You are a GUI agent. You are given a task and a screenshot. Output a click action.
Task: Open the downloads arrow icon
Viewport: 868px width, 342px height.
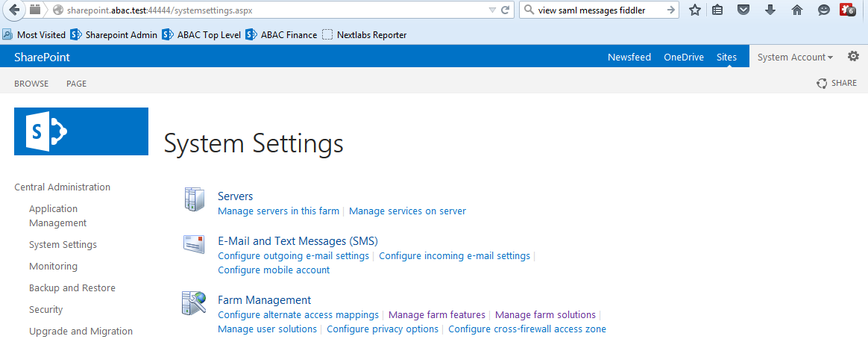pyautogui.click(x=770, y=10)
